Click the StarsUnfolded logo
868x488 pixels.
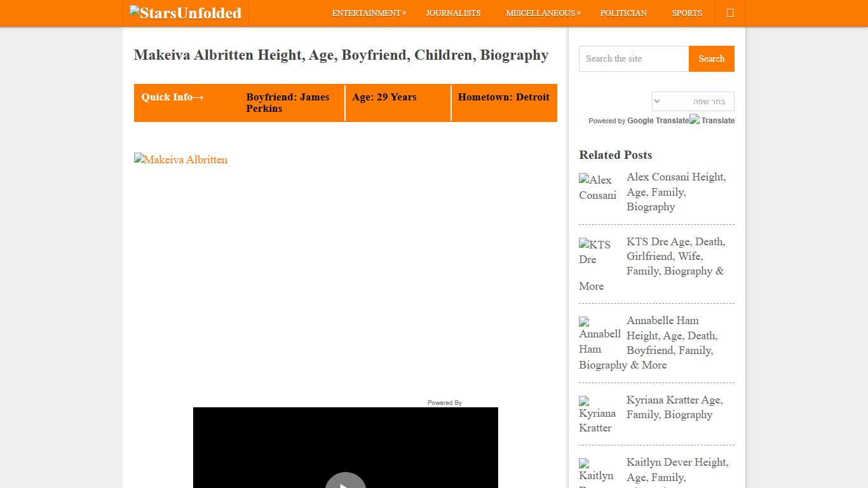click(x=185, y=13)
